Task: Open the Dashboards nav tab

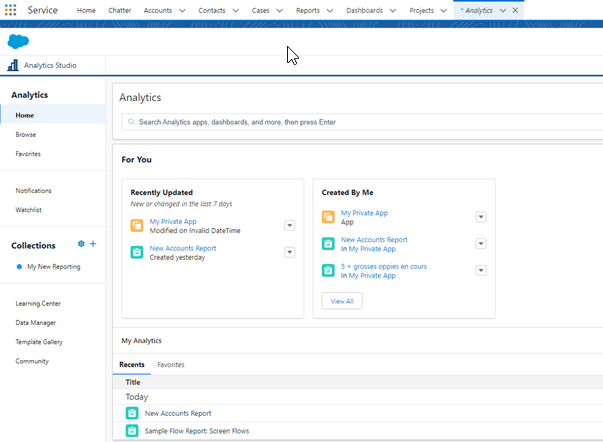Action: pos(365,10)
